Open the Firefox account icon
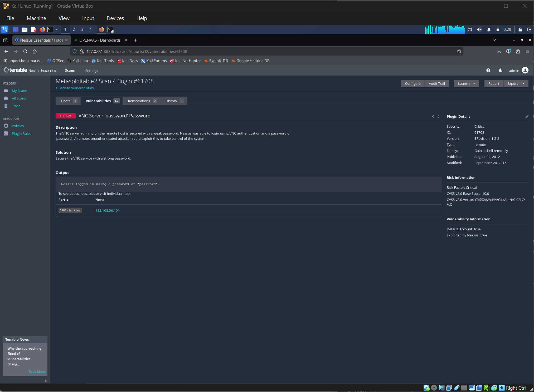 click(x=508, y=51)
